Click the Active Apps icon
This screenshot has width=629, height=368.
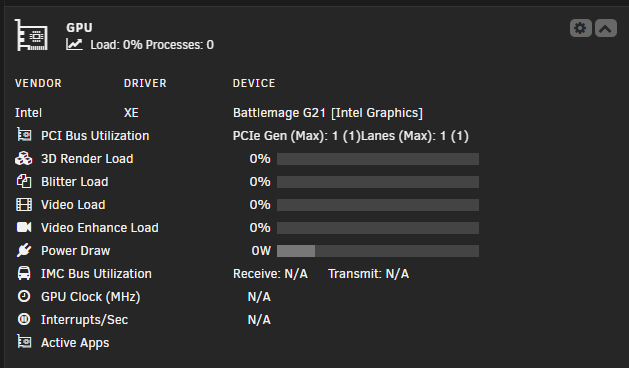tap(24, 342)
